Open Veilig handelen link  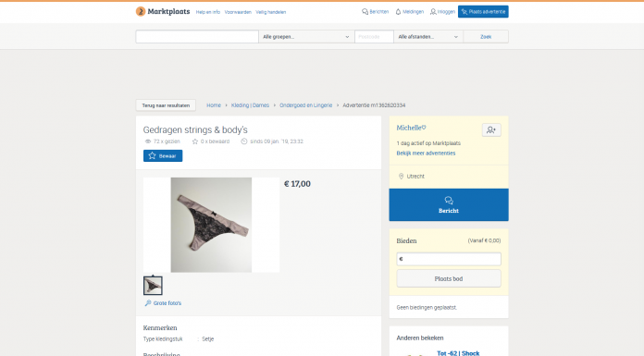coord(271,12)
